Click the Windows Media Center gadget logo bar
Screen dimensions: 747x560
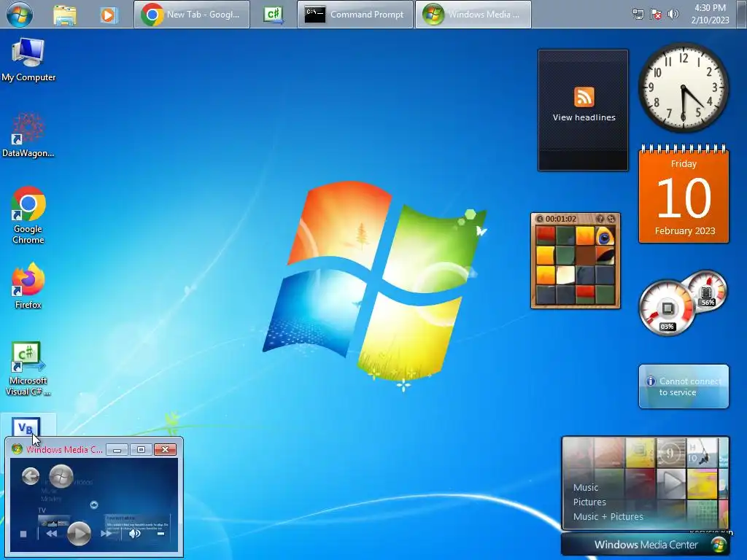[x=646, y=545]
